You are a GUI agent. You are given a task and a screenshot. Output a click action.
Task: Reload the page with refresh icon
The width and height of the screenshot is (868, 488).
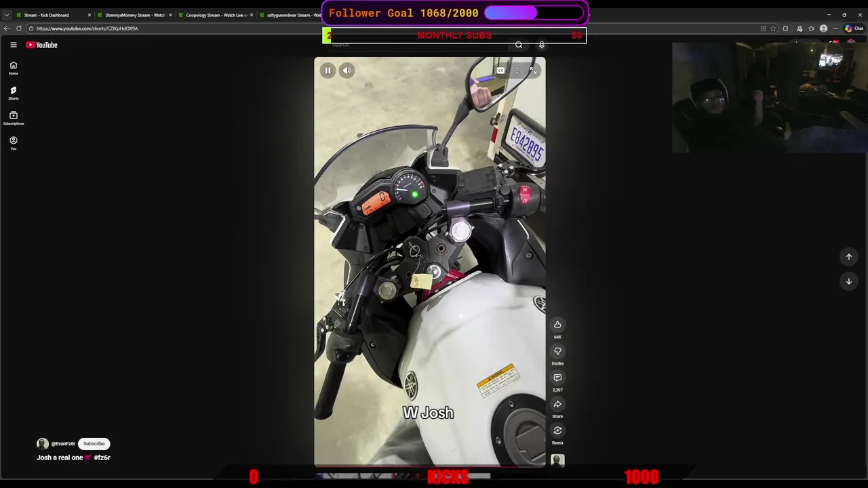click(x=19, y=28)
